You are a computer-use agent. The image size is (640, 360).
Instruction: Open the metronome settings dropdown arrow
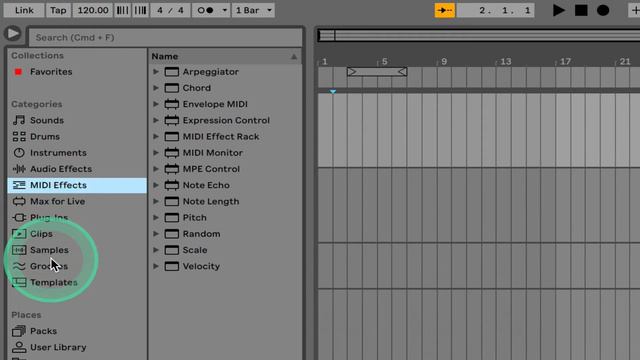[224, 10]
